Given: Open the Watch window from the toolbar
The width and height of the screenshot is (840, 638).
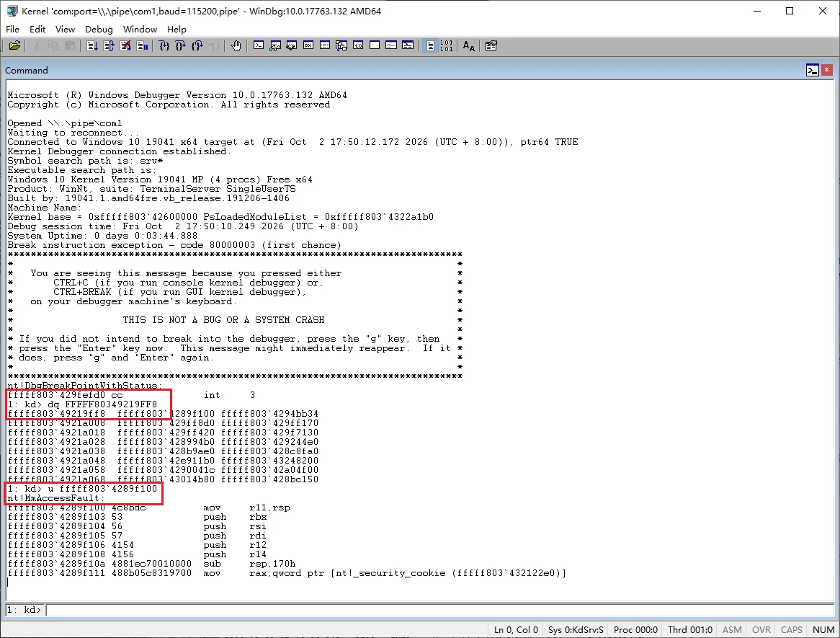Looking at the screenshot, I should coord(275,45).
